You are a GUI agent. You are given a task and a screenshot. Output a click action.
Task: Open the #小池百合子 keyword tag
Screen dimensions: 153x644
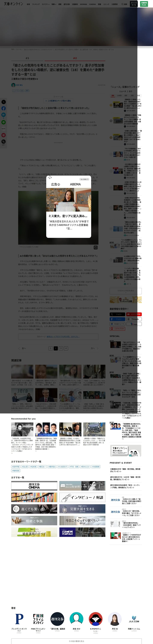point(63,467)
